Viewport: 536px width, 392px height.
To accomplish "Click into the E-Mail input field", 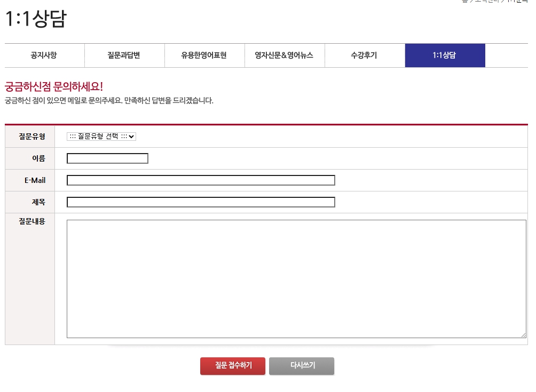I will click(x=201, y=180).
